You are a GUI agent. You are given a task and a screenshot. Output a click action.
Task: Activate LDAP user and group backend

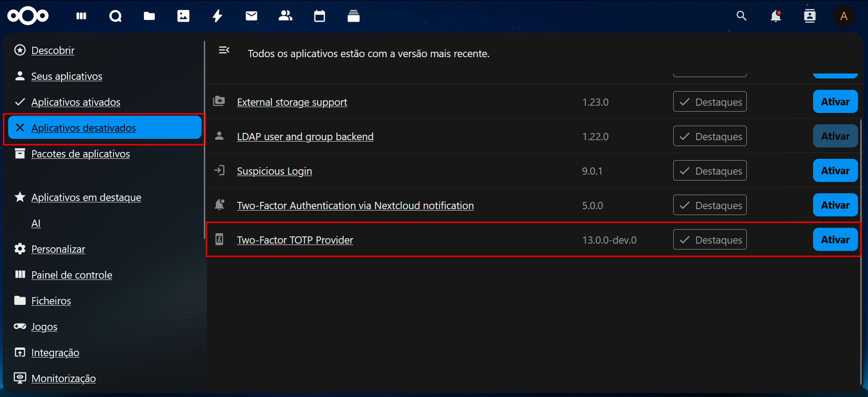pyautogui.click(x=835, y=136)
